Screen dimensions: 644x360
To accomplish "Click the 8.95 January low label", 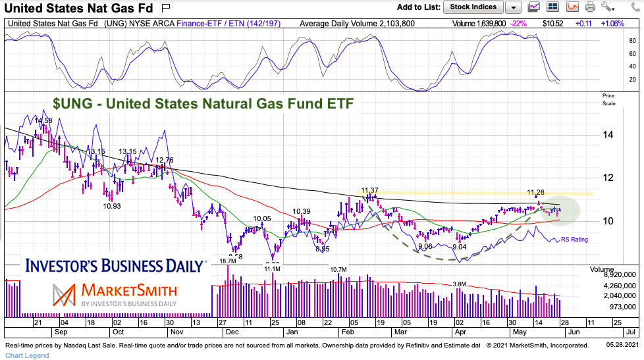I will click(x=323, y=249).
